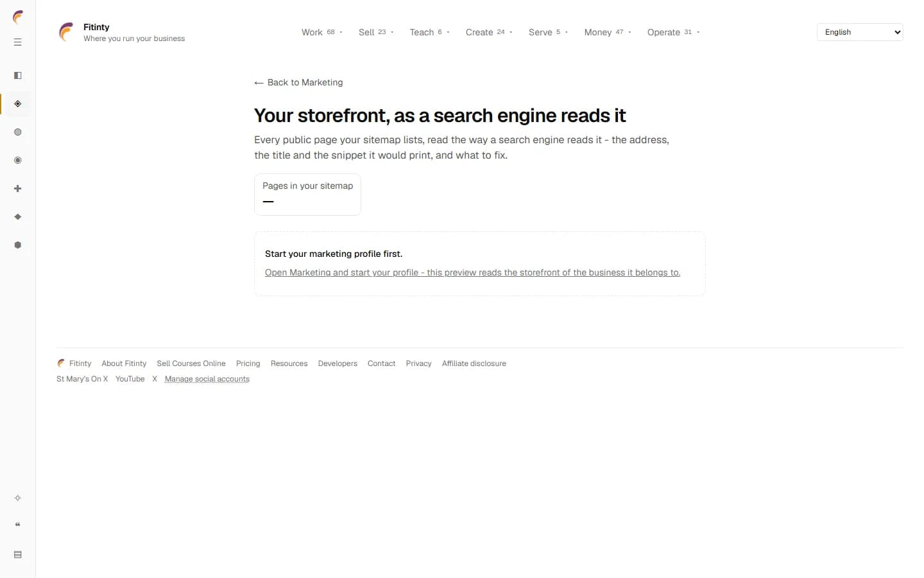Image resolution: width=924 pixels, height=578 pixels.
Task: Click the heading "Your storefront, as a search engine reads it"
Action: point(440,116)
